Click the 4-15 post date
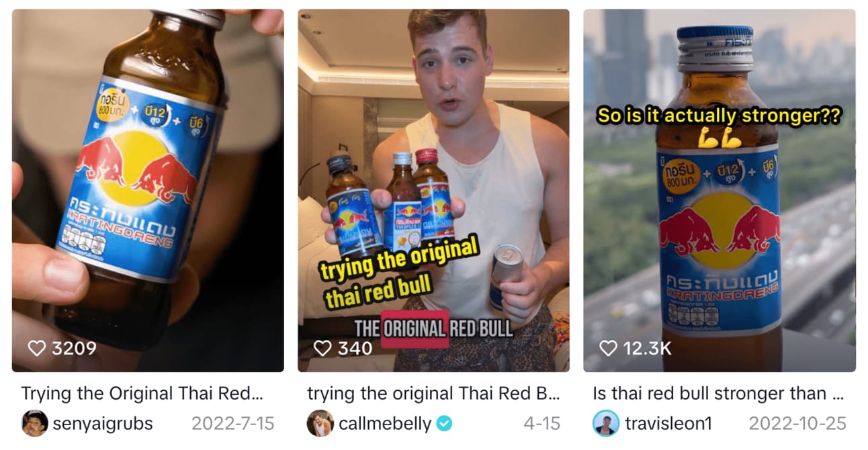868x450 pixels. click(541, 424)
